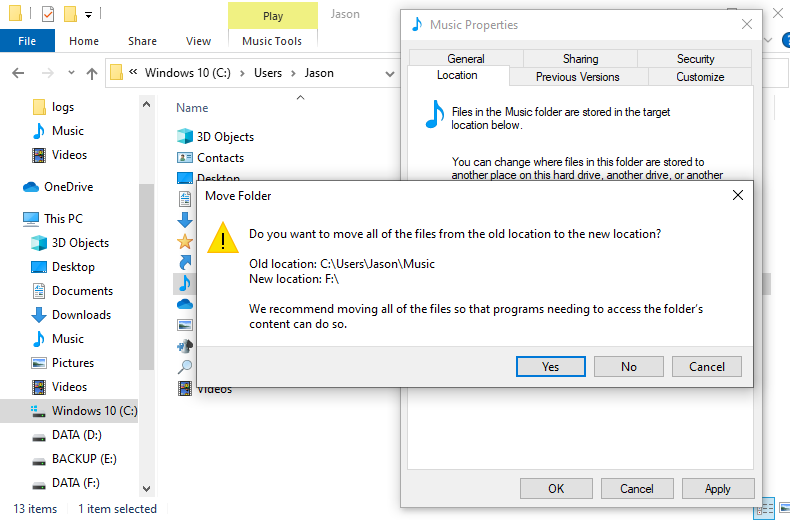Open the Share ribbon tab
The height and width of the screenshot is (520, 790).
click(142, 41)
